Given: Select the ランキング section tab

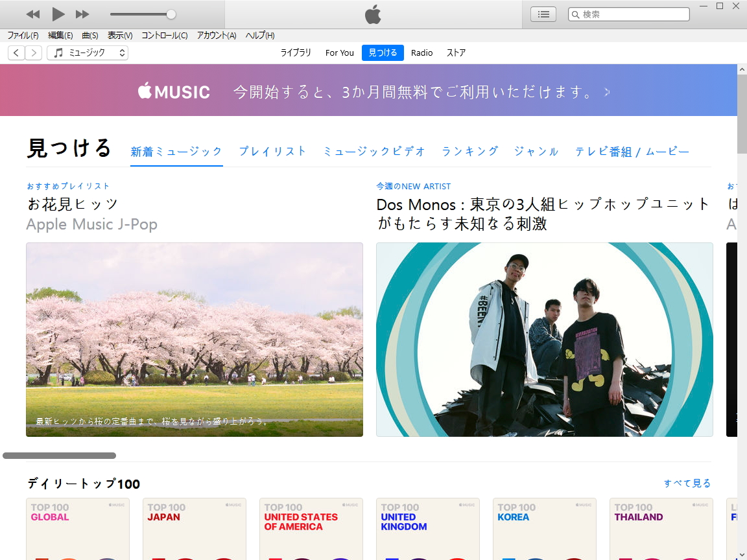Looking at the screenshot, I should (x=469, y=150).
